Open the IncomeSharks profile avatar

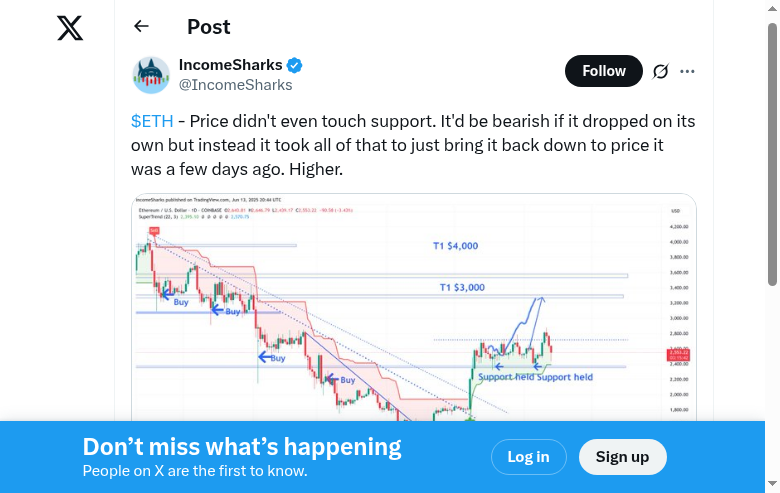pos(151,75)
